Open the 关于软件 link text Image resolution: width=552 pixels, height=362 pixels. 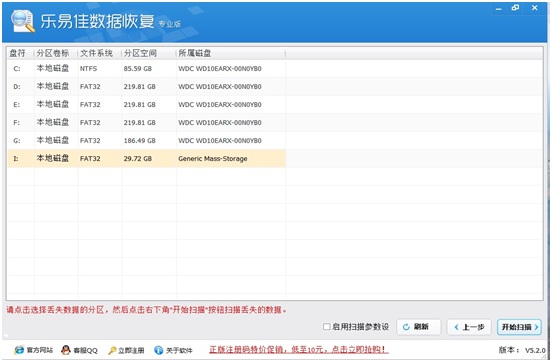pos(179,350)
